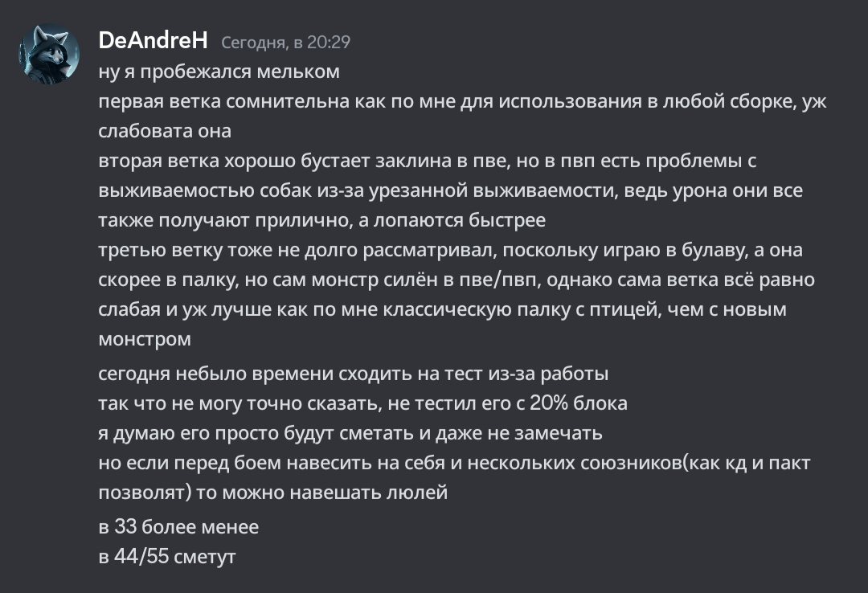Screen dimensions: 868x593
Task: Click the line starting «также получают прилично»
Action: click(321, 220)
